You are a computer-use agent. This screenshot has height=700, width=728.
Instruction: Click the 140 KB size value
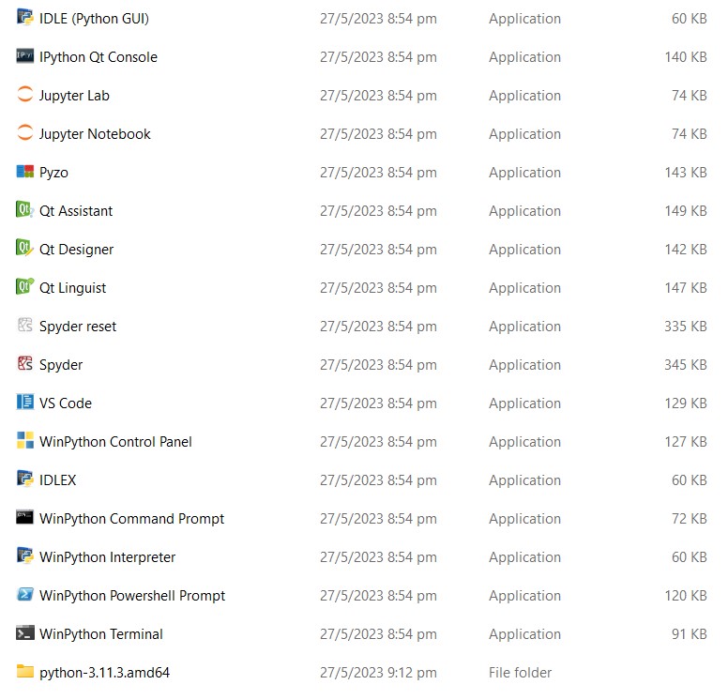pyautogui.click(x=686, y=57)
